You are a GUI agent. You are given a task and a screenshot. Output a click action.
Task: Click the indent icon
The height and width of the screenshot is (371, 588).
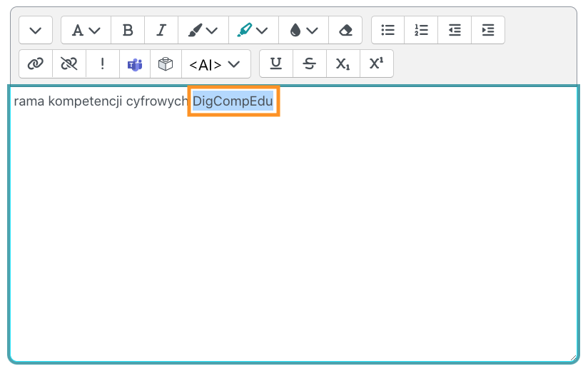(488, 31)
